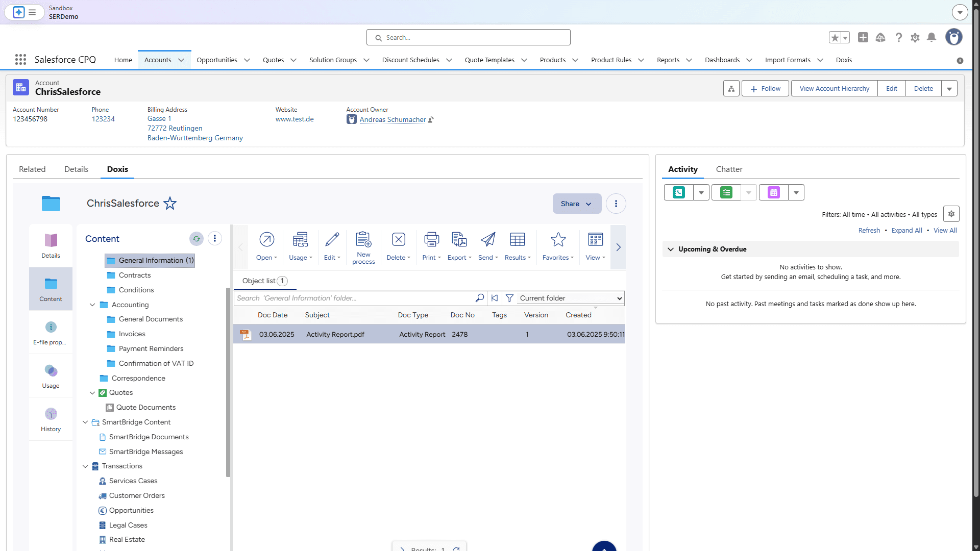Start a New process from toolbar
The image size is (980, 551).
[363, 247]
